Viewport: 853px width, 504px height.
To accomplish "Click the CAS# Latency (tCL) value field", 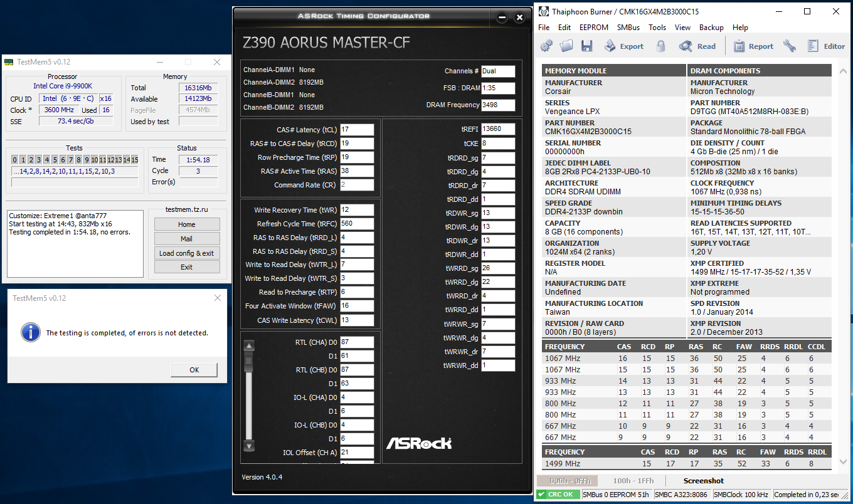I will [x=357, y=130].
